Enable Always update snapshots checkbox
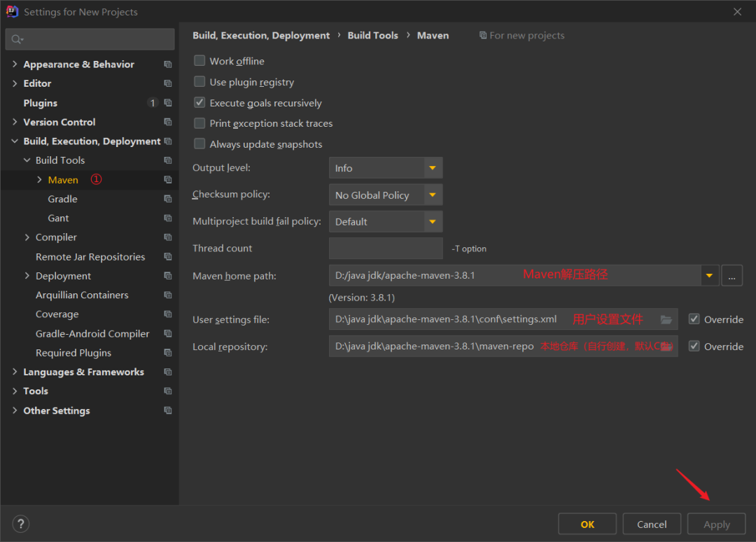Image resolution: width=756 pixels, height=542 pixels. (x=199, y=144)
